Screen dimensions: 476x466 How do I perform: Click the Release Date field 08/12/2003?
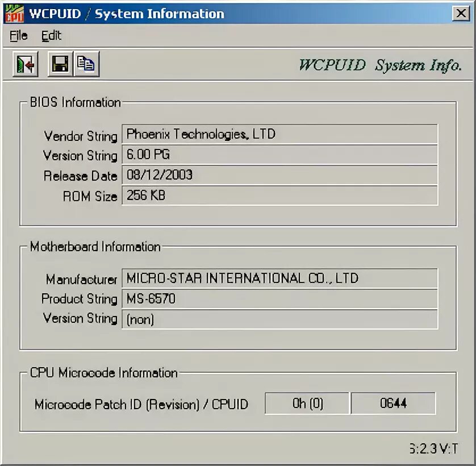[279, 175]
